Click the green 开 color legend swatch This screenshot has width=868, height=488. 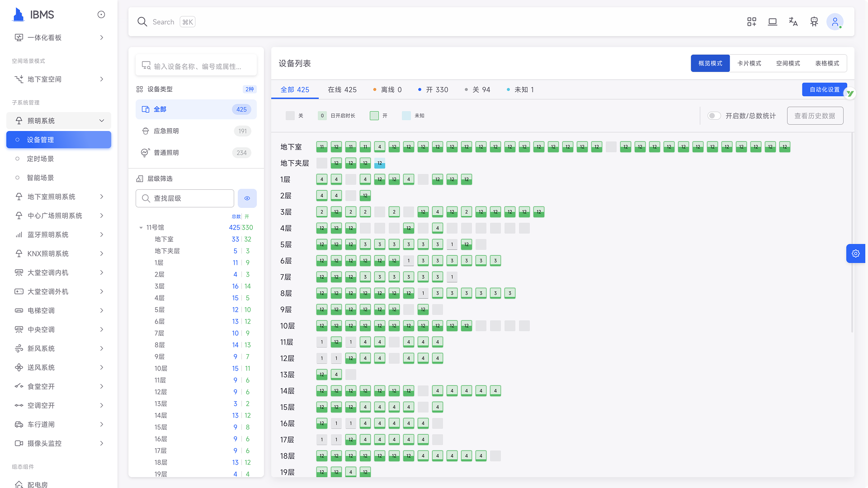[374, 116]
